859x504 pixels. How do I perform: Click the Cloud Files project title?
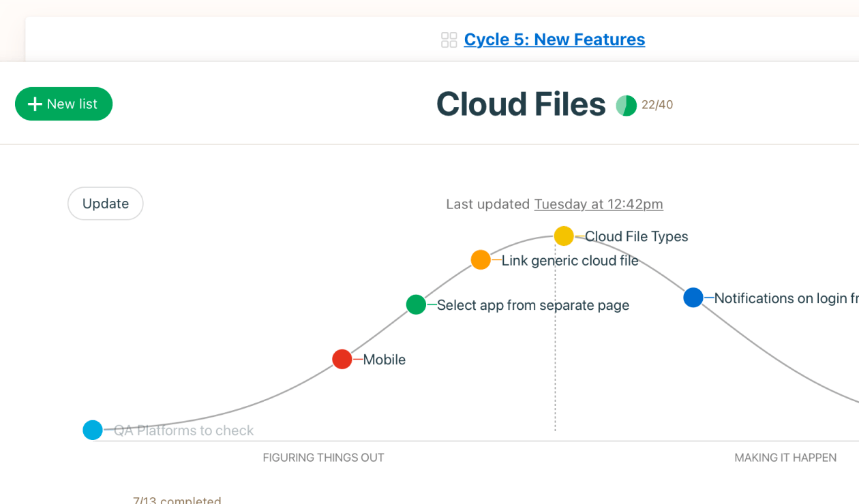point(521,104)
